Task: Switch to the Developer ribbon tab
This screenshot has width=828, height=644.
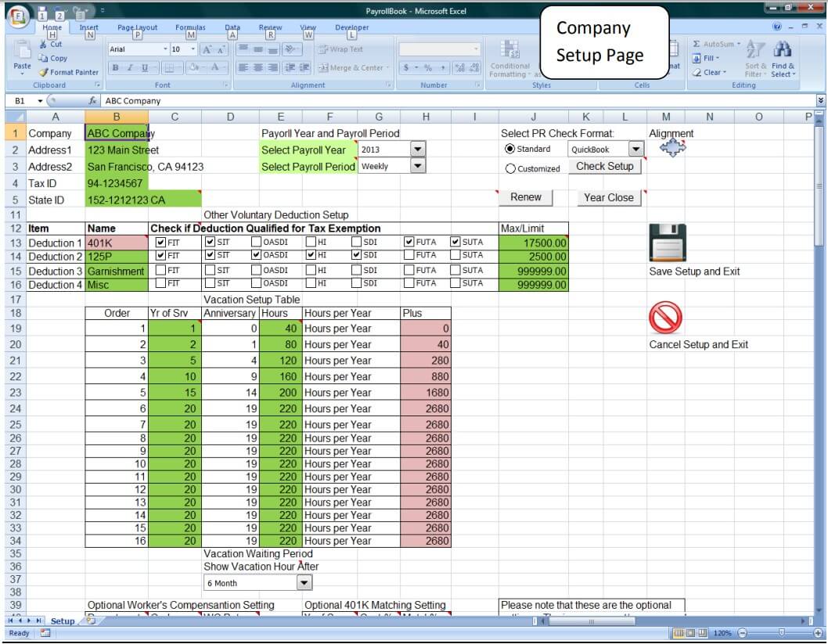Action: click(x=351, y=27)
